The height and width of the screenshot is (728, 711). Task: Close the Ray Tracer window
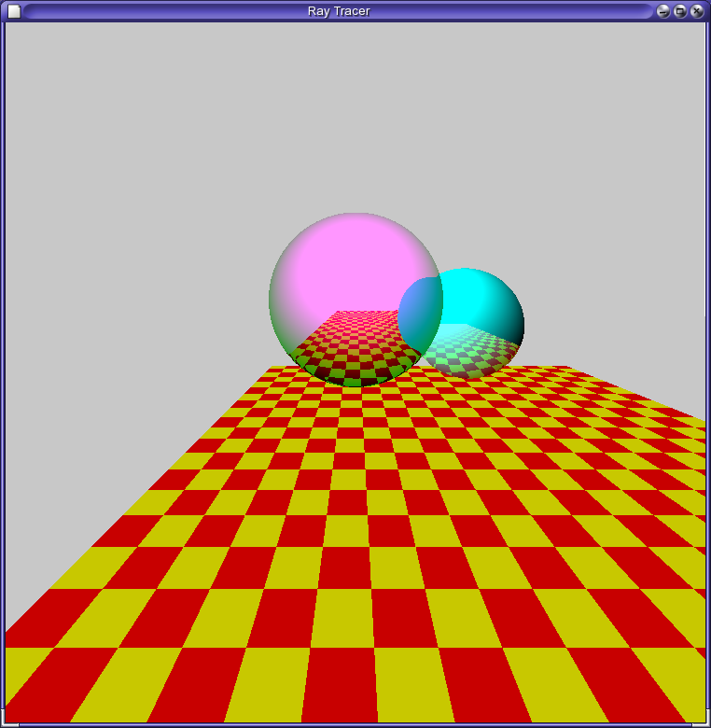(x=697, y=11)
